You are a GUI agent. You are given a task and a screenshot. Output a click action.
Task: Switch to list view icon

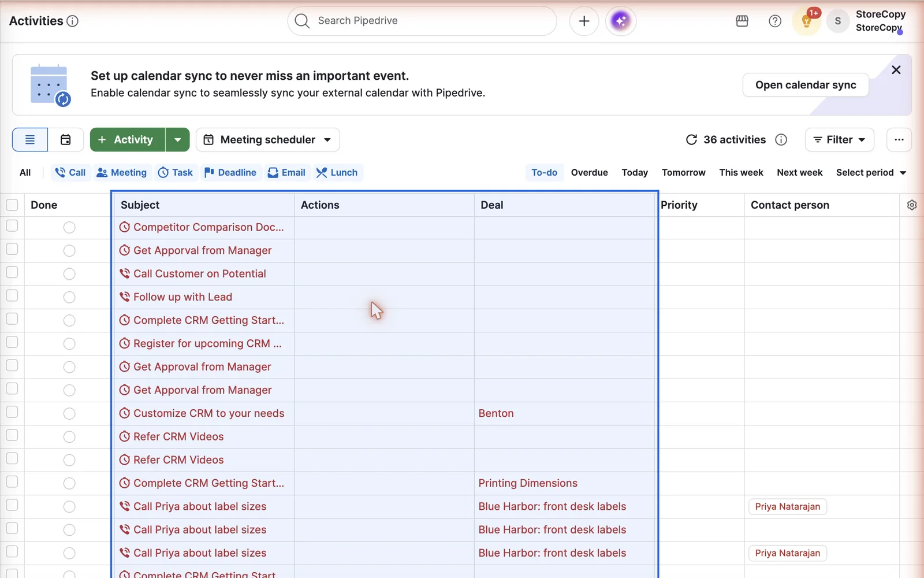[30, 139]
